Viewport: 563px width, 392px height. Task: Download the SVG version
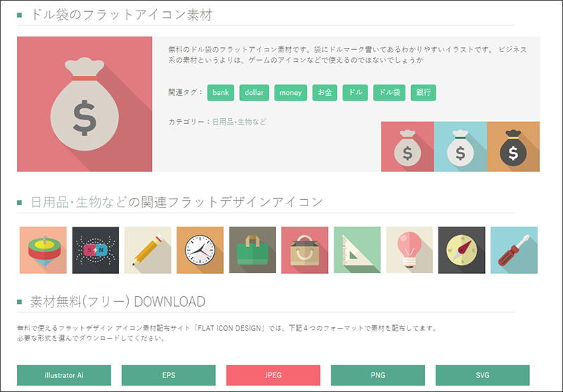tap(482, 375)
